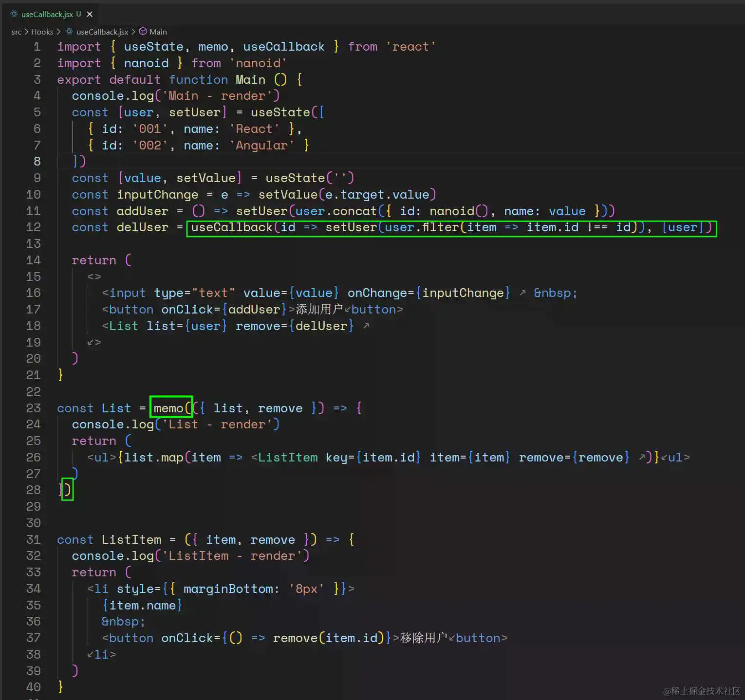Click 'marginBottom' style property on line 34

228,589
